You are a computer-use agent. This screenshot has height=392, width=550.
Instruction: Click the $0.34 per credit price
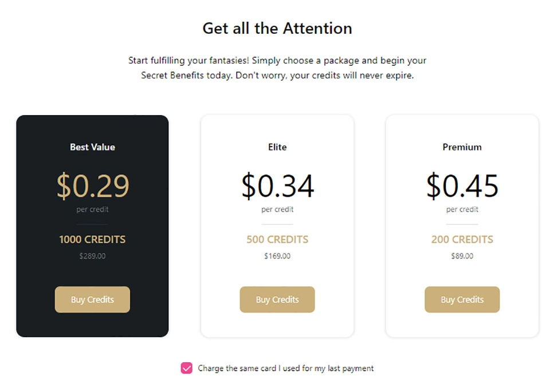point(277,185)
